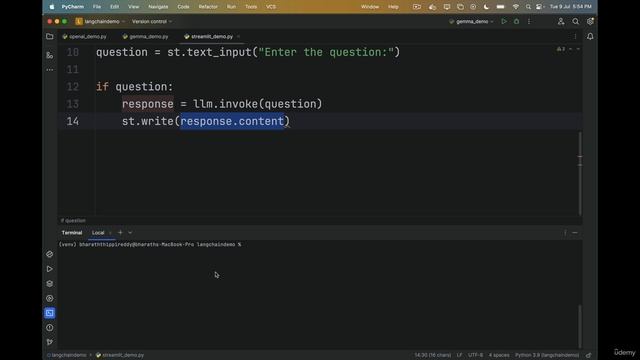The height and width of the screenshot is (360, 640).
Task: Click line 13 gutter number
Action: pos(73,104)
